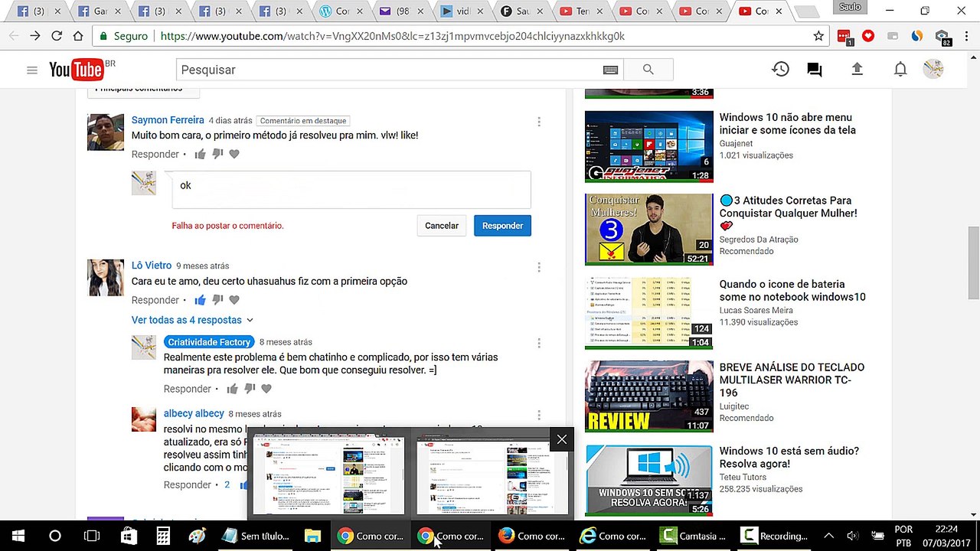Open Saymon Ferreira's channel link

(168, 120)
